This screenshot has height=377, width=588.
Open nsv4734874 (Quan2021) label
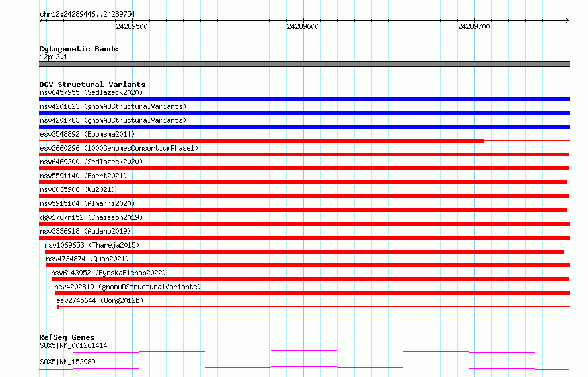pyautogui.click(x=87, y=259)
